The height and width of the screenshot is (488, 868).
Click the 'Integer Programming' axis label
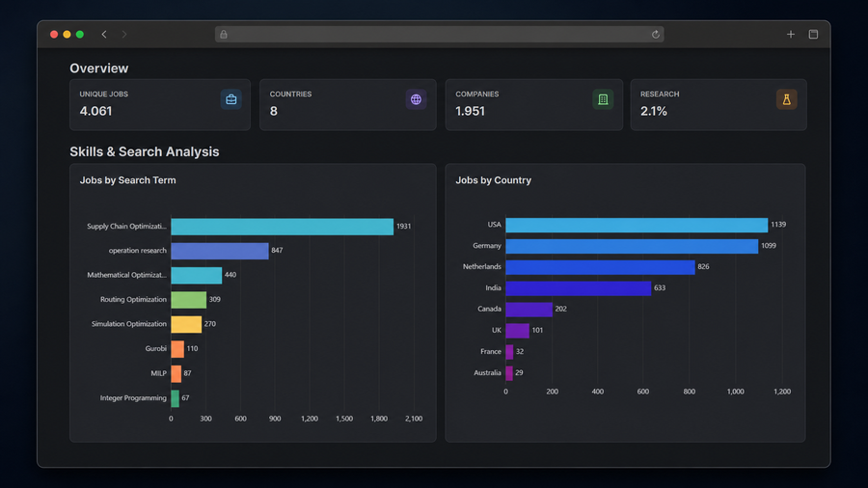(133, 397)
